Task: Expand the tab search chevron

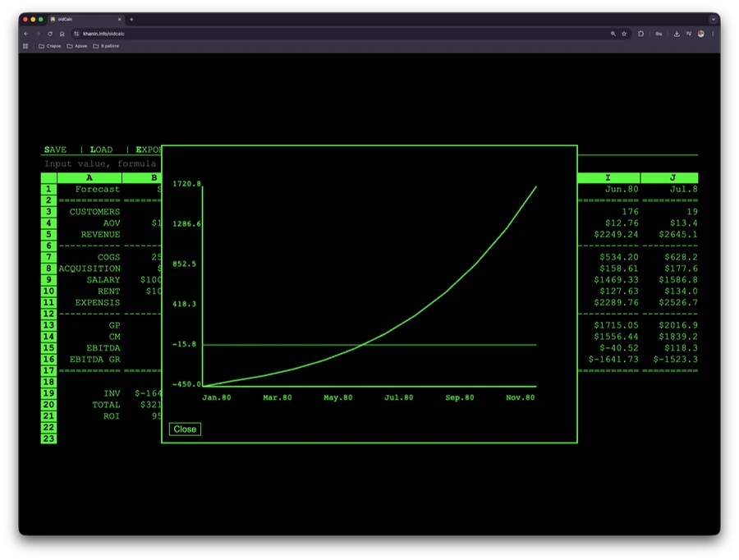Action: click(713, 19)
